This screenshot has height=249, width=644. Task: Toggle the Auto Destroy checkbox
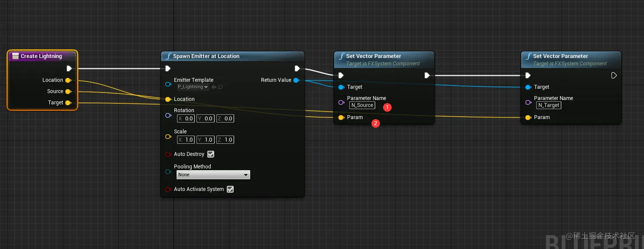pyautogui.click(x=211, y=154)
